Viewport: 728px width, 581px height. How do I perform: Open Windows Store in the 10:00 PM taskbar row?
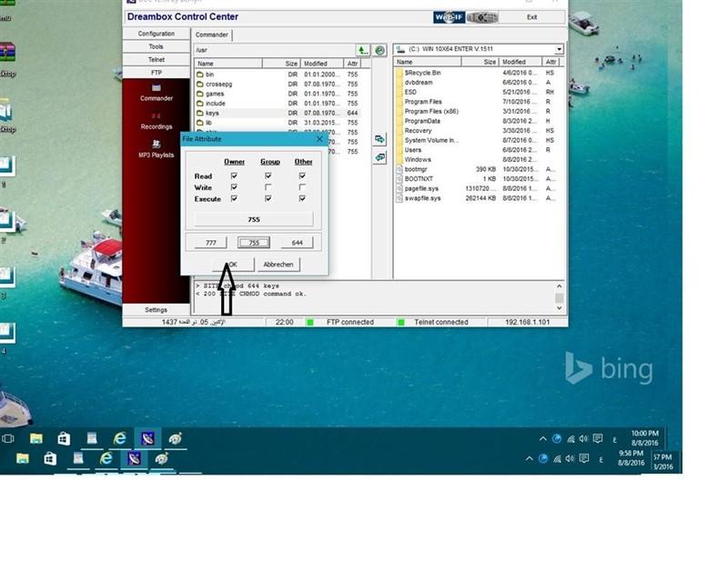(x=64, y=438)
